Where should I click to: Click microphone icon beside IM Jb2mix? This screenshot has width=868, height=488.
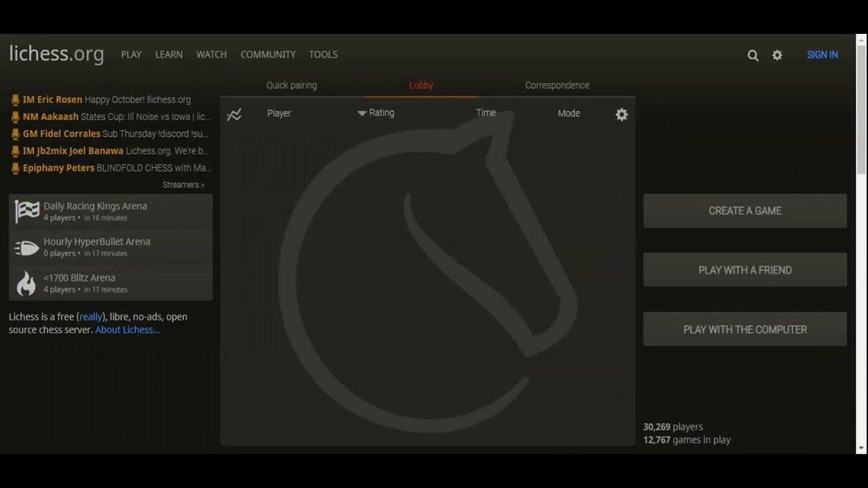(x=16, y=151)
